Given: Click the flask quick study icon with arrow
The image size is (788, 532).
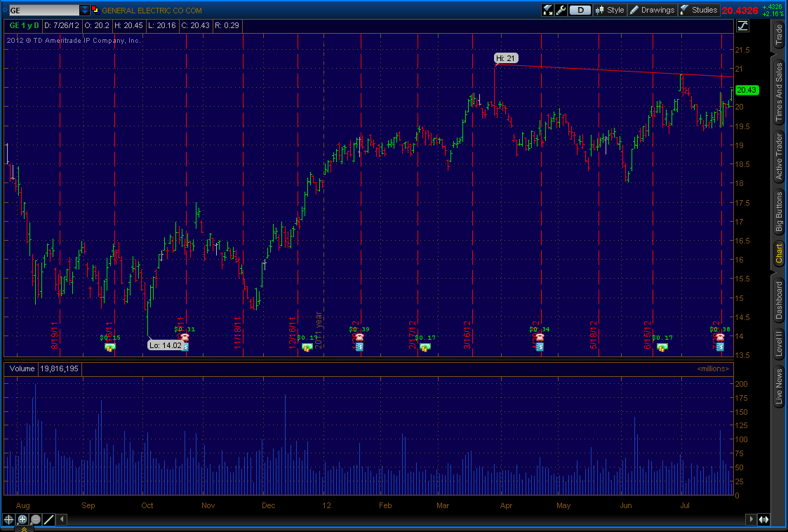Looking at the screenshot, I should pos(548,10).
